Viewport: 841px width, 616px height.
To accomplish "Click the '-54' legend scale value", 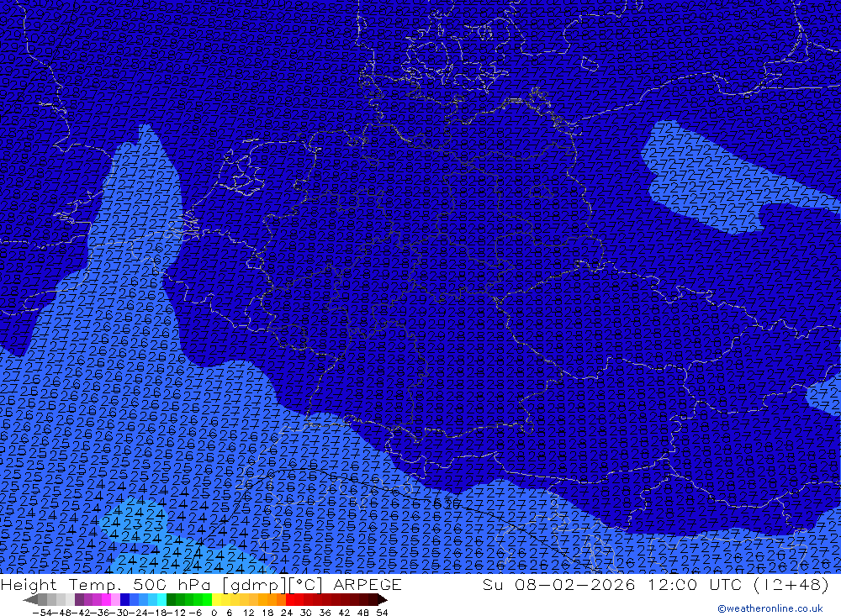I will point(42,613).
